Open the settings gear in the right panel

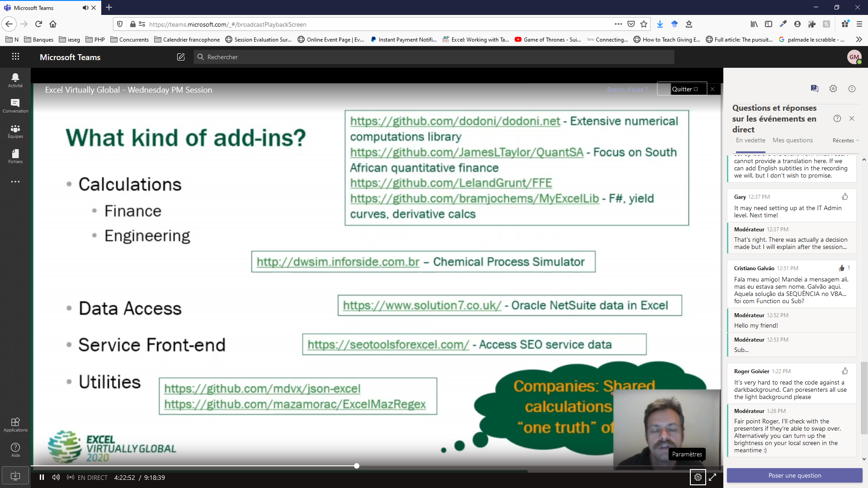(833, 89)
